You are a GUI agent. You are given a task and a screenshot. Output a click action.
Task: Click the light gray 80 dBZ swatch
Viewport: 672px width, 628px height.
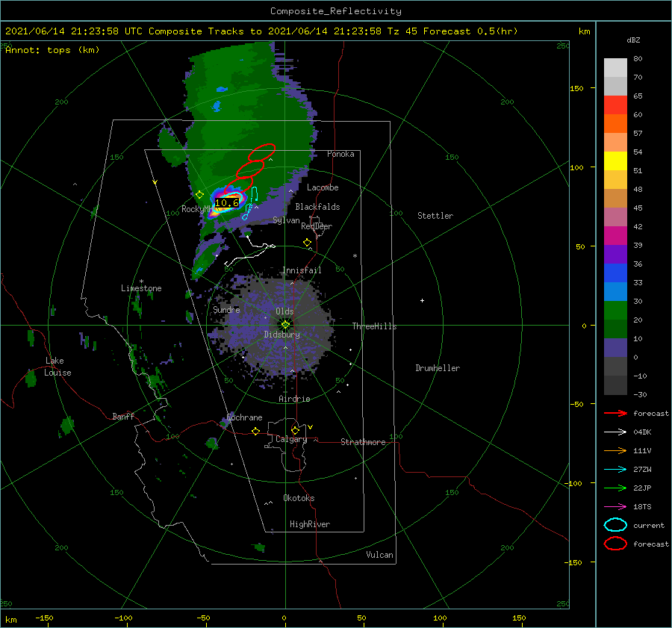tap(615, 67)
